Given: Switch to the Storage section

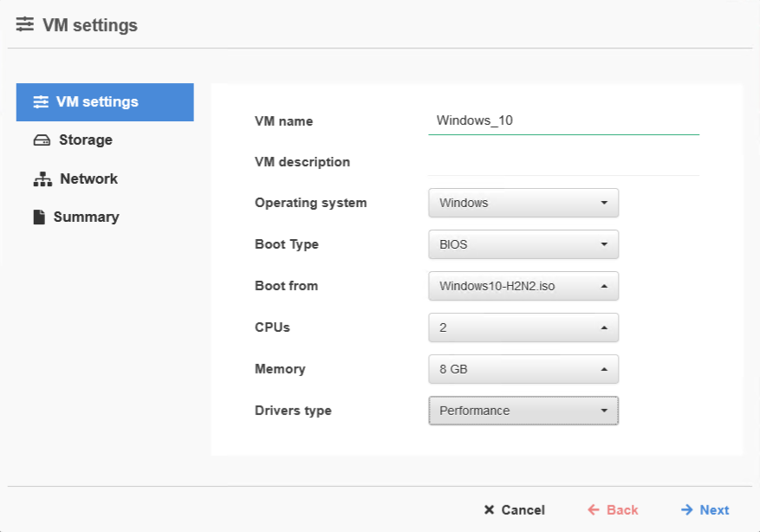Looking at the screenshot, I should pyautogui.click(x=87, y=139).
